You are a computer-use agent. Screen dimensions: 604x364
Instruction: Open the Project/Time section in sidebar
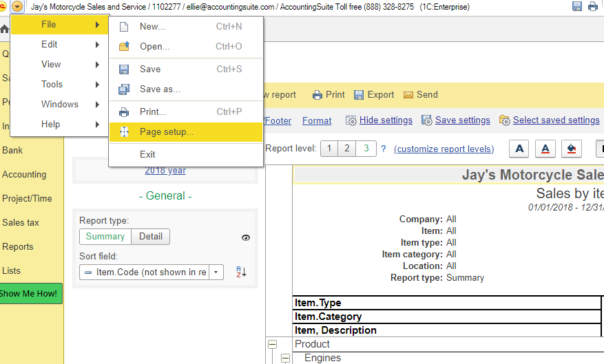pos(27,199)
